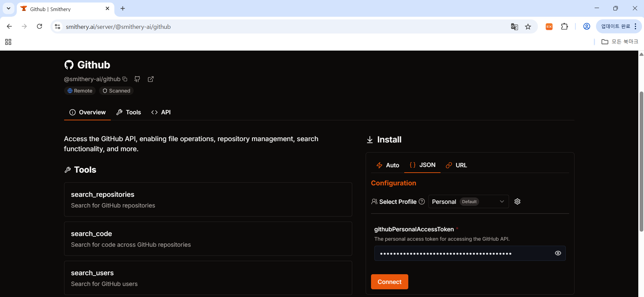Open the GitHub source repository icon
Screen dimensions: 644x297
[x=137, y=79]
